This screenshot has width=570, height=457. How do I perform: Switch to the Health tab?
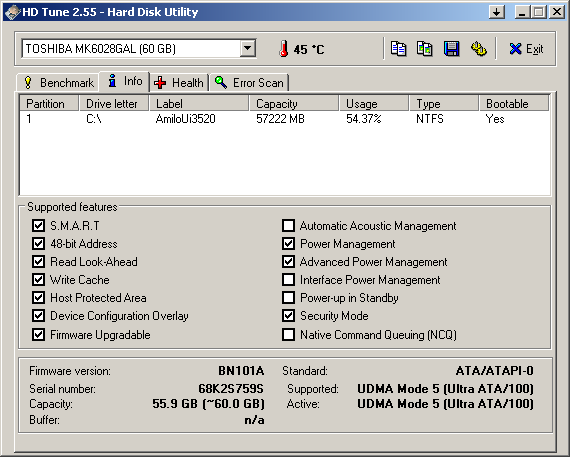[179, 83]
